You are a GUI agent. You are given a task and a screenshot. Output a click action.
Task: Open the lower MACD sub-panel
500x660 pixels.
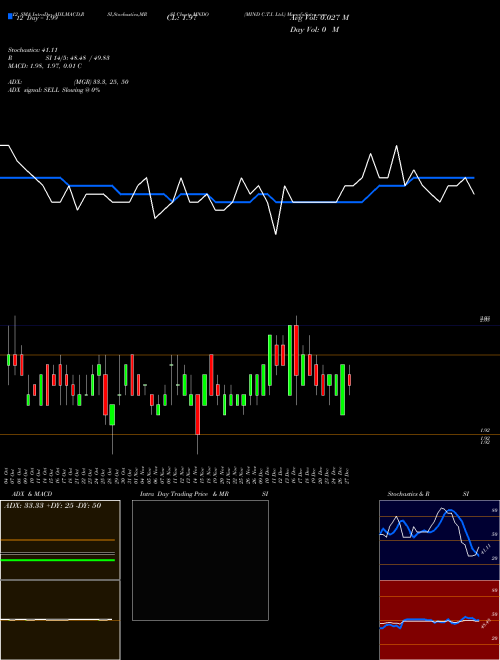60,620
